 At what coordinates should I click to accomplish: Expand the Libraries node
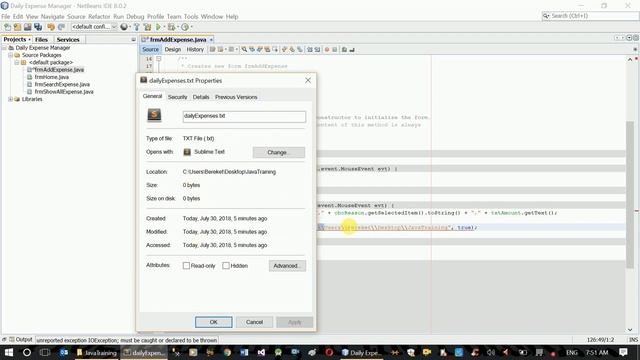(10, 99)
